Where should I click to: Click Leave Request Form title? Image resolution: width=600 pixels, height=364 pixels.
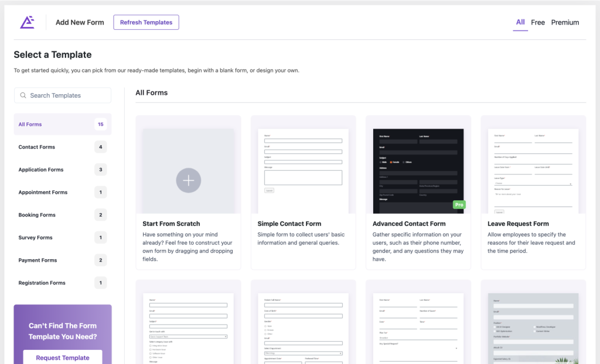518,224
